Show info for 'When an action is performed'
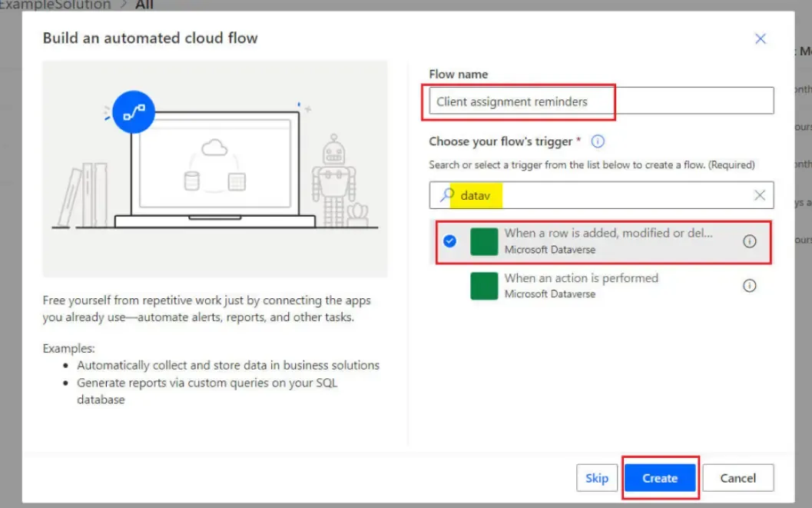 [x=749, y=286]
